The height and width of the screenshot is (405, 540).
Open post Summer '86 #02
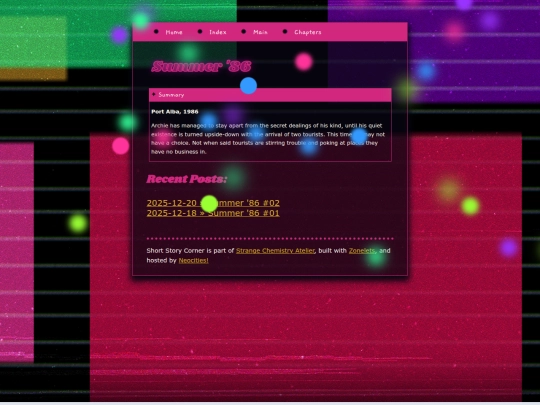[213, 203]
